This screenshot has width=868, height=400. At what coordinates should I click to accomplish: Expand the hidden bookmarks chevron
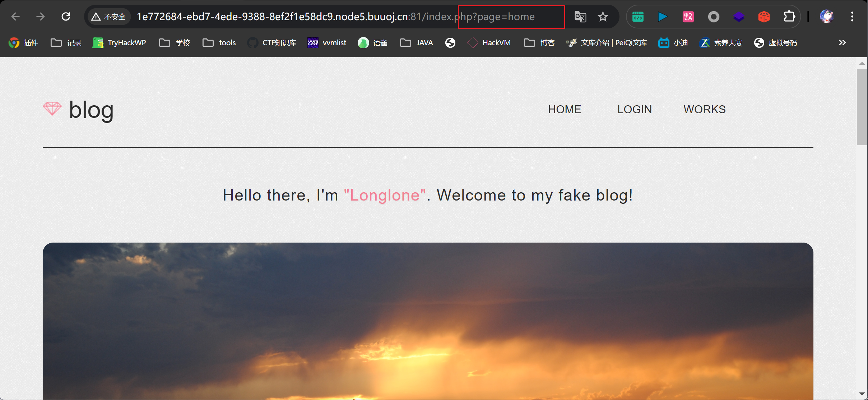842,43
